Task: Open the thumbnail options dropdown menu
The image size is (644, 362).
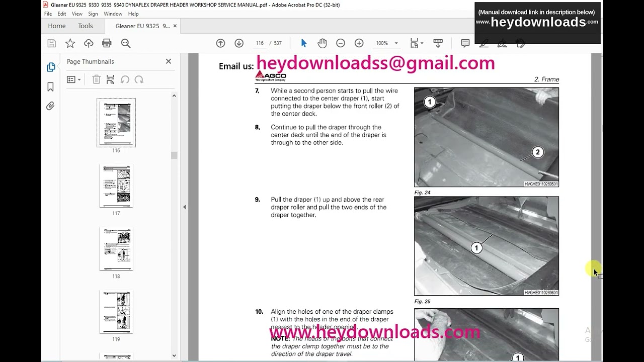Action: click(73, 79)
